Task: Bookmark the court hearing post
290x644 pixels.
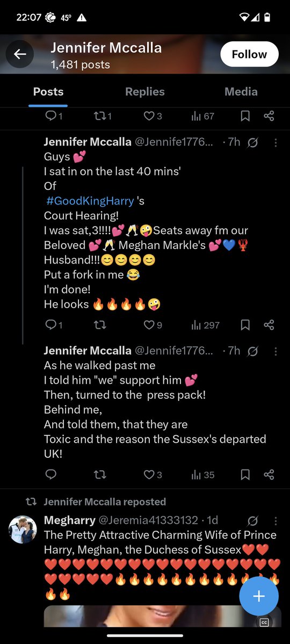Action: 245,325
